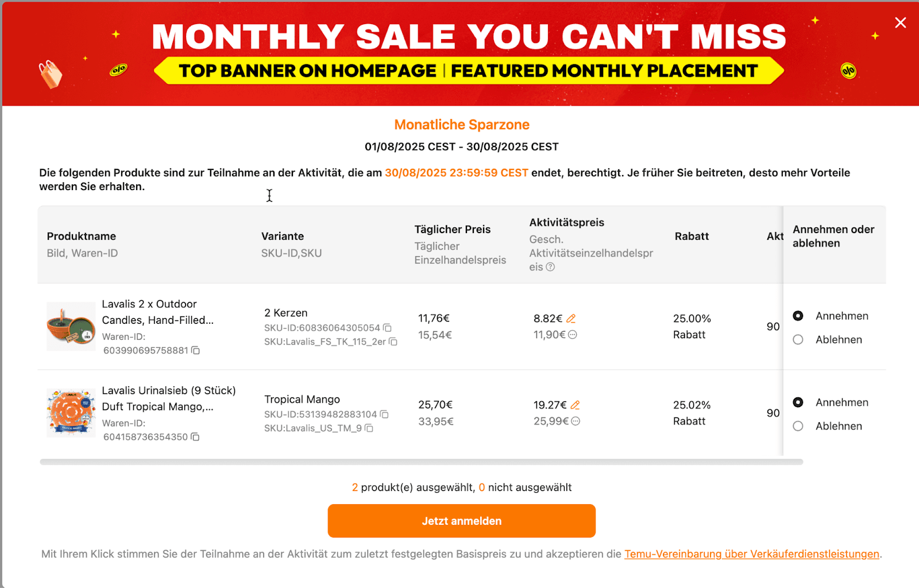Show details icon beside 25,99€

point(576,421)
